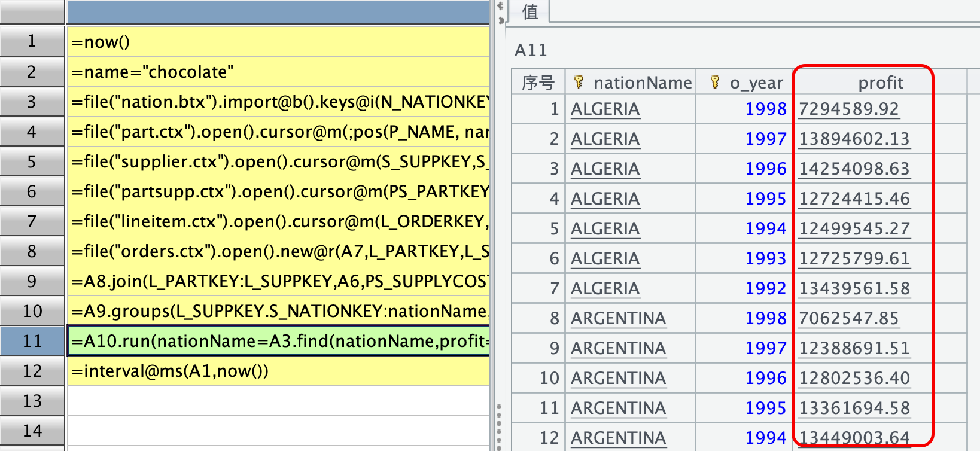Select the empty cell in row 13
Screen dimensions: 980x451
pos(278,401)
